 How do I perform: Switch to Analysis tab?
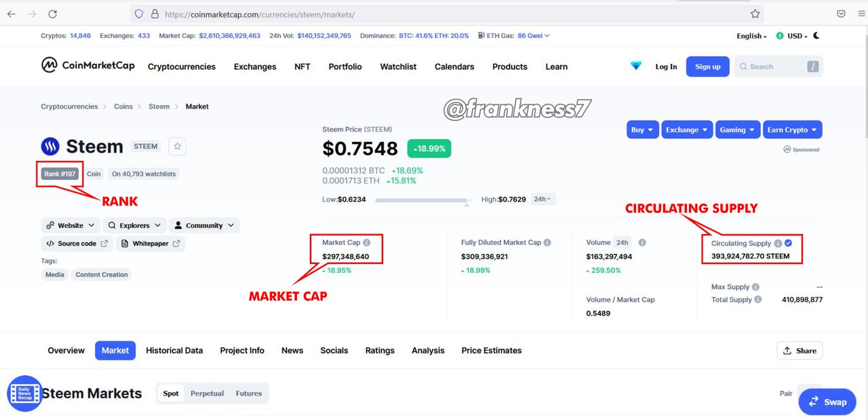(428, 350)
